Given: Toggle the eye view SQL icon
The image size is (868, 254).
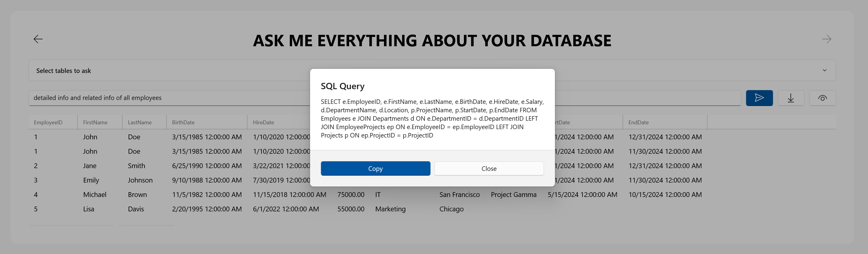Looking at the screenshot, I should [823, 98].
